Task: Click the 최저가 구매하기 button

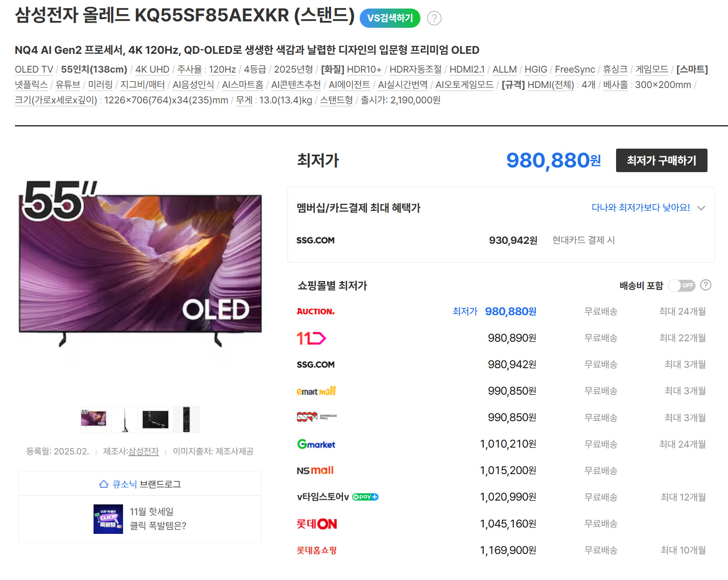Action: (661, 161)
